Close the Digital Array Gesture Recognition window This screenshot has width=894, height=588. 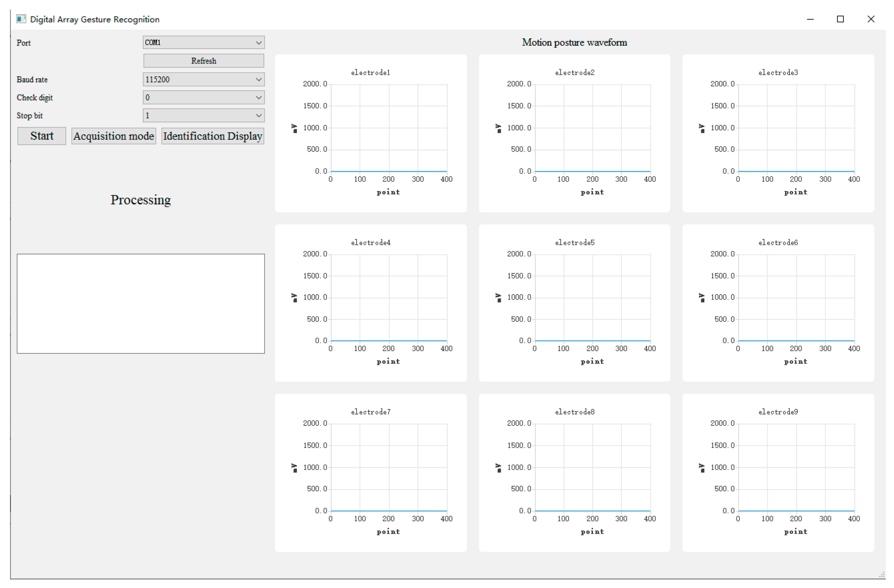coord(871,19)
